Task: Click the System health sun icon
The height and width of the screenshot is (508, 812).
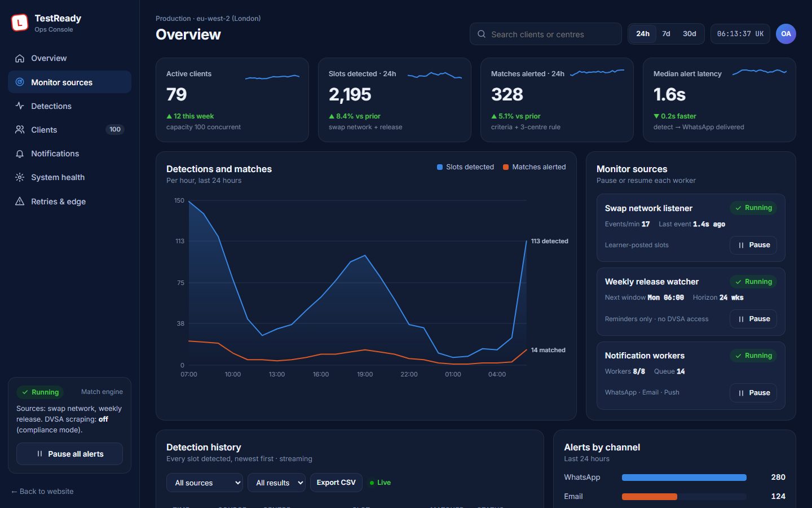Action: point(20,177)
